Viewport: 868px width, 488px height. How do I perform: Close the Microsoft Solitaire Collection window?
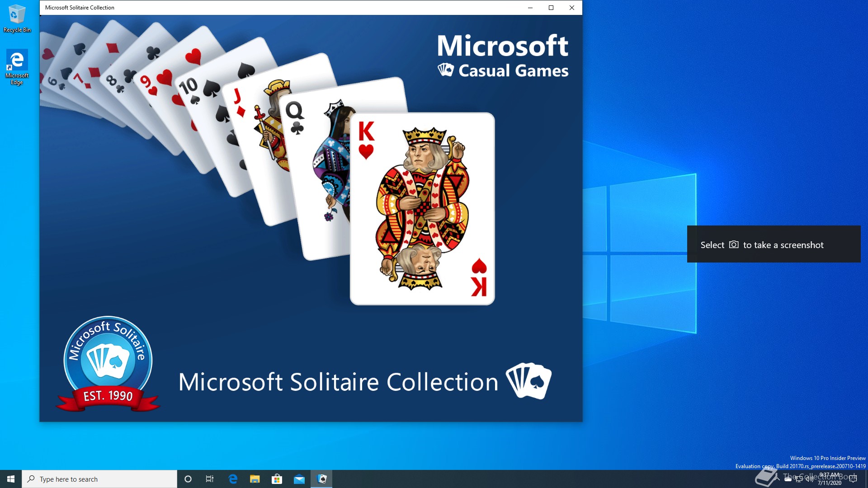(572, 8)
